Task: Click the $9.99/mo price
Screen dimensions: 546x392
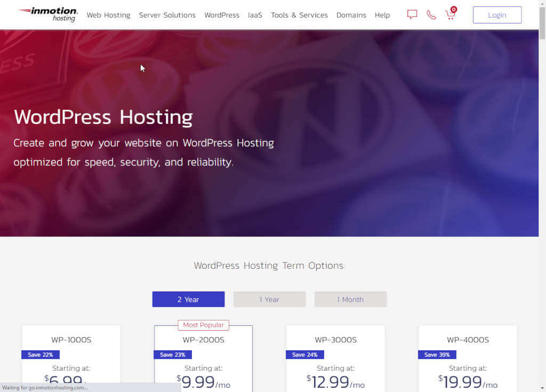Action: point(203,382)
